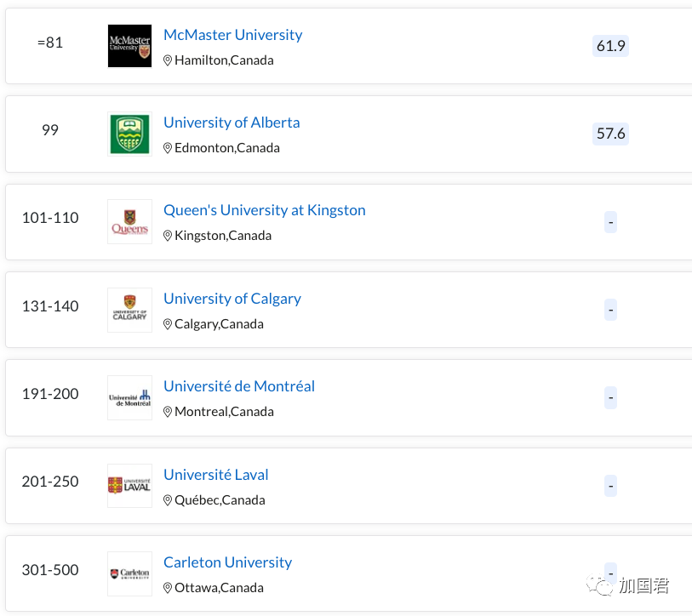Screen dimensions: 692x616
Task: Open the University of Calgary link
Action: point(232,299)
